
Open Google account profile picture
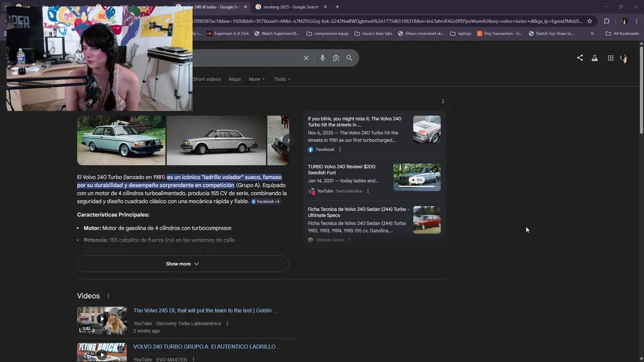pyautogui.click(x=624, y=58)
